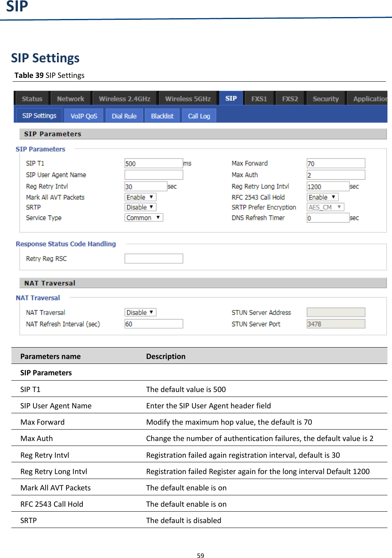392x558 pixels.
Task: Click the SIP User Agent Name field
Action: point(153,174)
